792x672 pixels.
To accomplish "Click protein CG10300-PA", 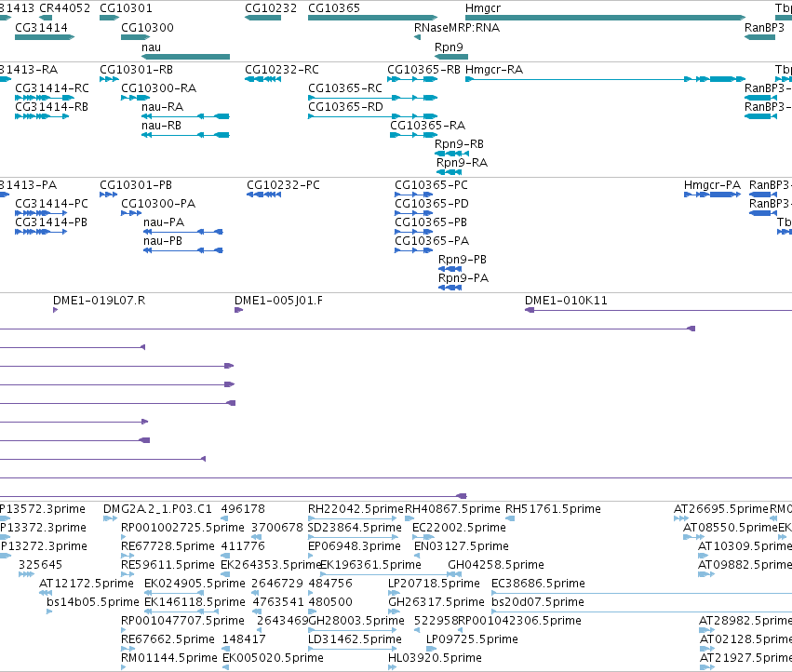I will click(158, 204).
